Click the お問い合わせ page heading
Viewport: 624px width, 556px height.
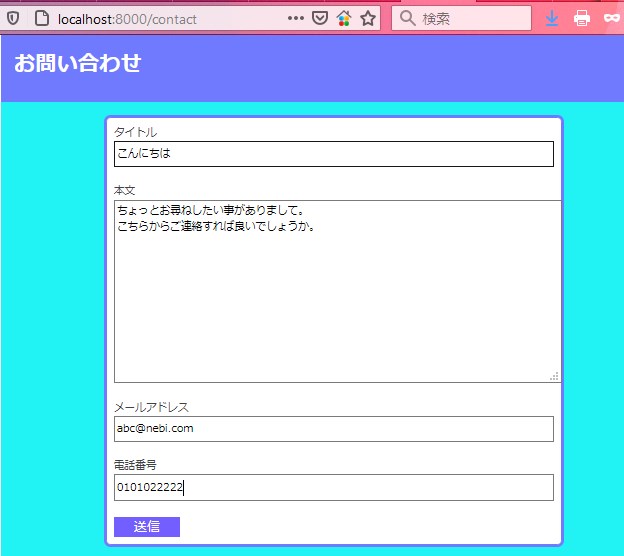click(78, 64)
